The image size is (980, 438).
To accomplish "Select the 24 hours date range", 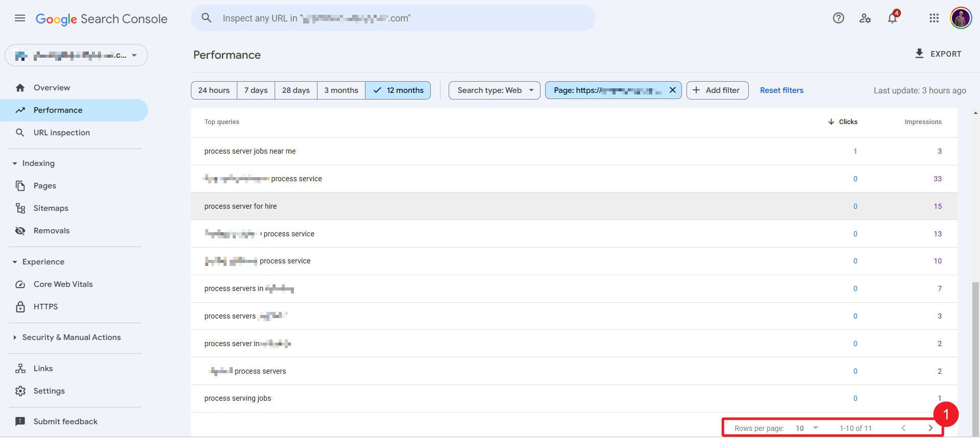I will coord(214,90).
